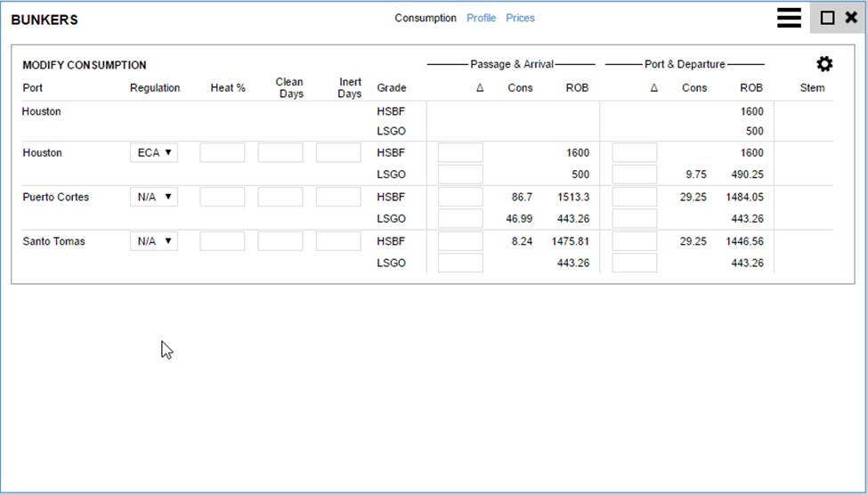868x495 pixels.
Task: Click Inert Days field for Santo Tomas
Action: [x=338, y=241]
